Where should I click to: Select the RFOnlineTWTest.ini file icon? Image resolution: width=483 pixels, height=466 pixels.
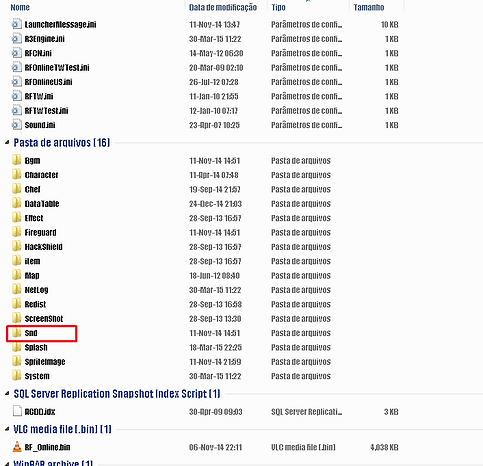tap(16, 67)
